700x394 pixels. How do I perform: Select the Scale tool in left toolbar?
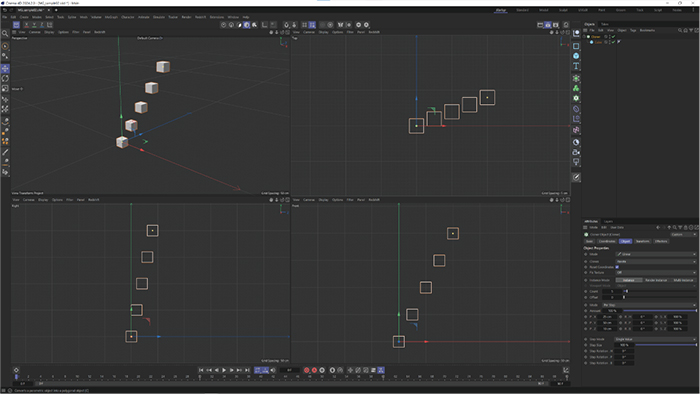pos(5,88)
